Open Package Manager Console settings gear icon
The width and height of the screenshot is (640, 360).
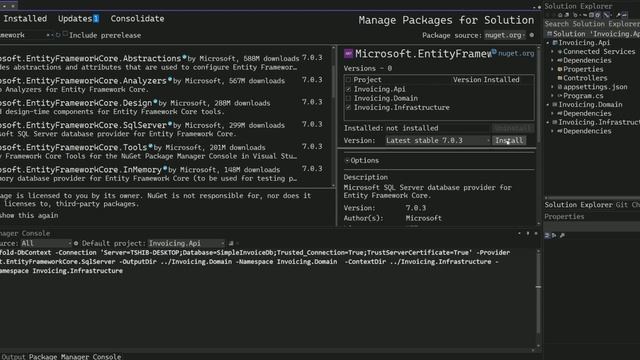click(76, 243)
